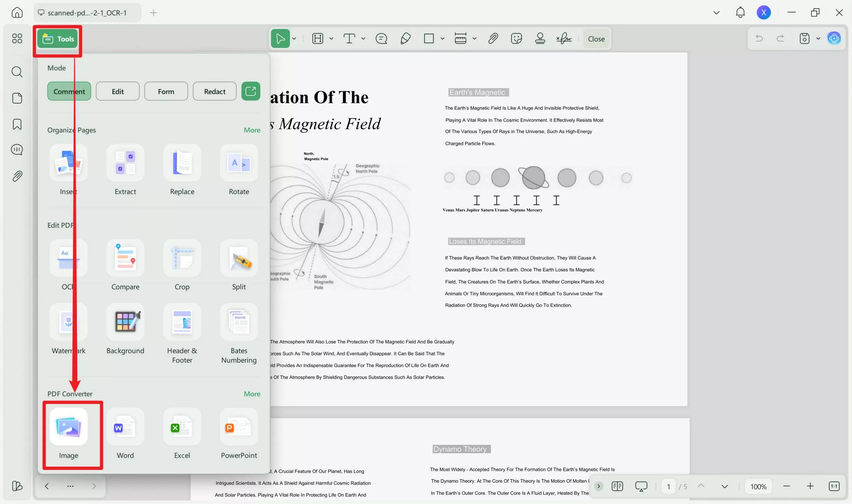This screenshot has height=504, width=852.
Task: Click the page number input field
Action: tap(668, 486)
